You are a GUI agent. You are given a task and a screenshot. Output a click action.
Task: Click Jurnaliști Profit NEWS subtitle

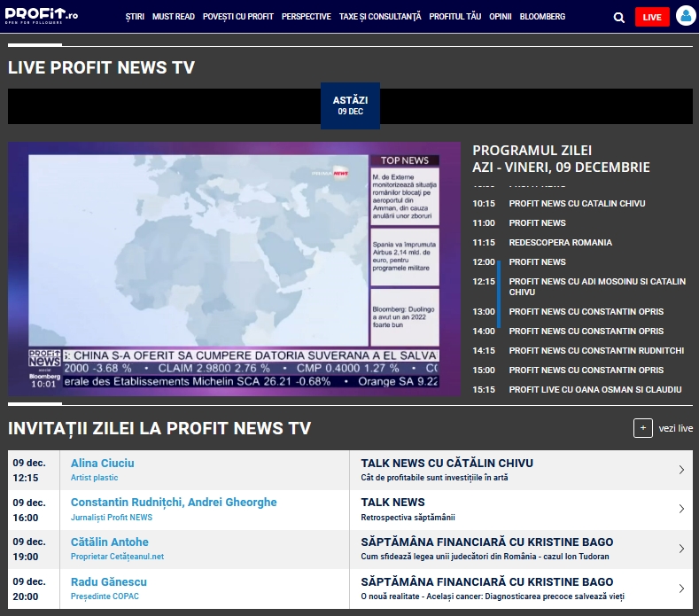pos(112,518)
